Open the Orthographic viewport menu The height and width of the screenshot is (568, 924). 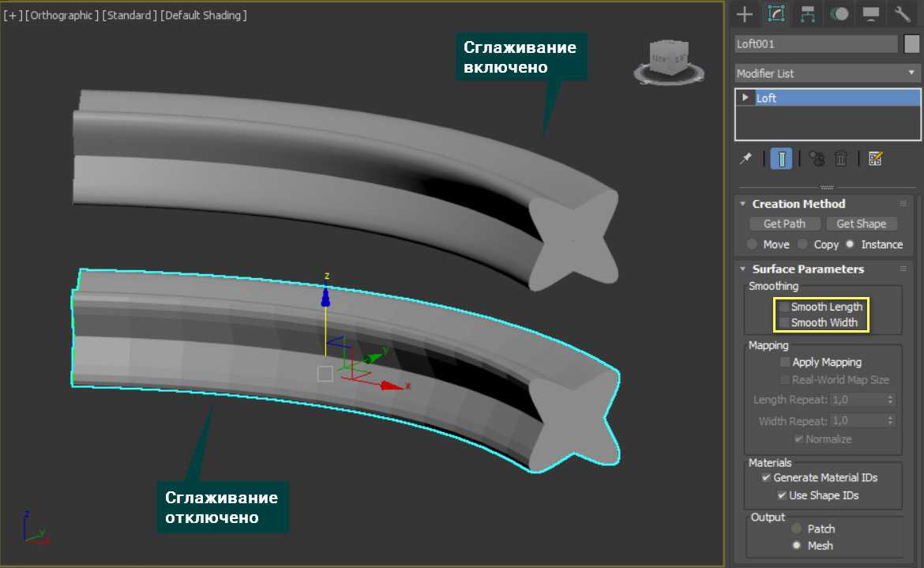coord(62,15)
